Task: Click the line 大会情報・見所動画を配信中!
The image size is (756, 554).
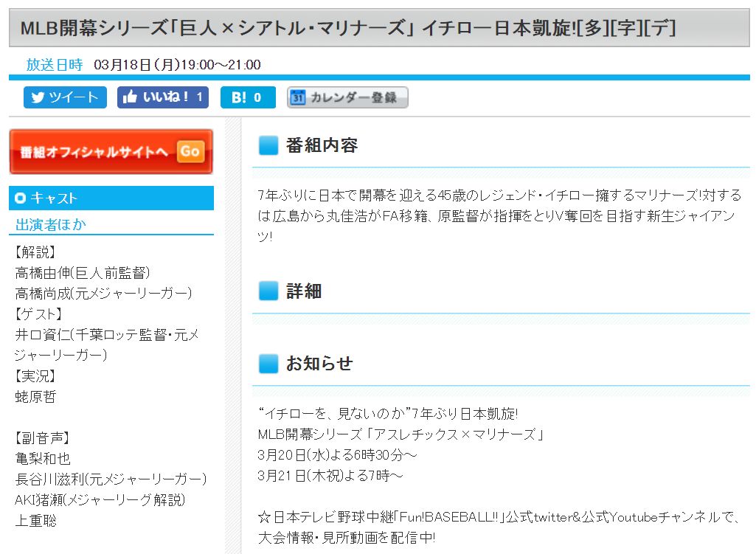Action: (347, 538)
